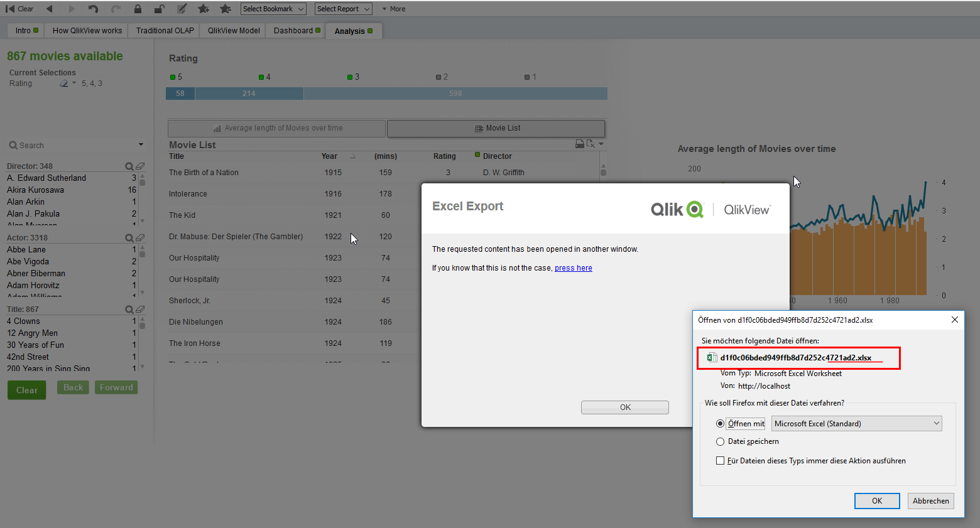Click OK in the Excel Export dialog
Screen dimensions: 980x528
tap(625, 407)
